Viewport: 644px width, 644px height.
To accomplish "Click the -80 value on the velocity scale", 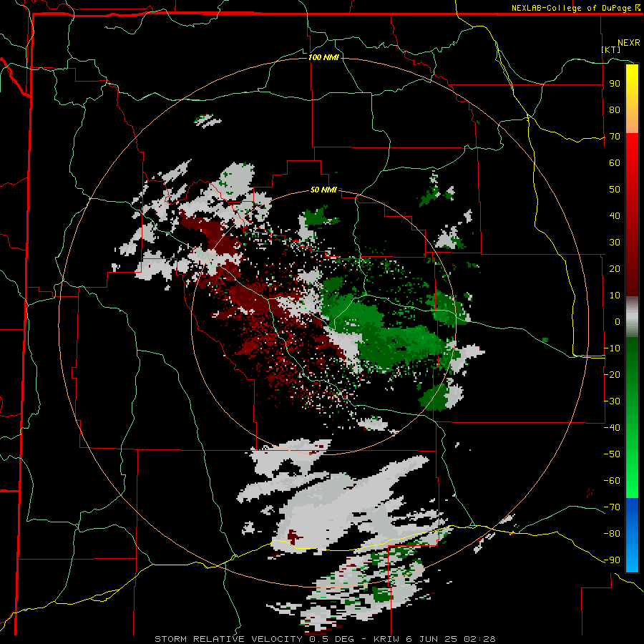I will point(612,534).
